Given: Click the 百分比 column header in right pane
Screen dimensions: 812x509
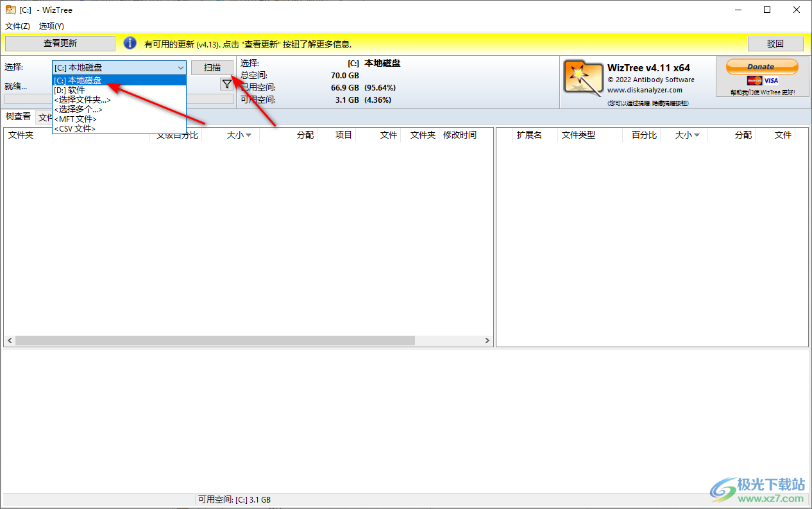Looking at the screenshot, I should click(x=641, y=135).
